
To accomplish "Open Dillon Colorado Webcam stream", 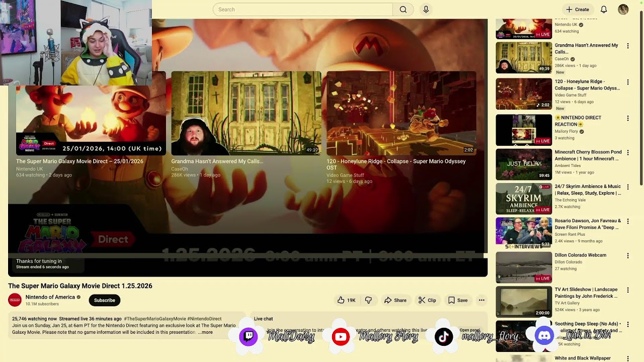I will pyautogui.click(x=580, y=255).
